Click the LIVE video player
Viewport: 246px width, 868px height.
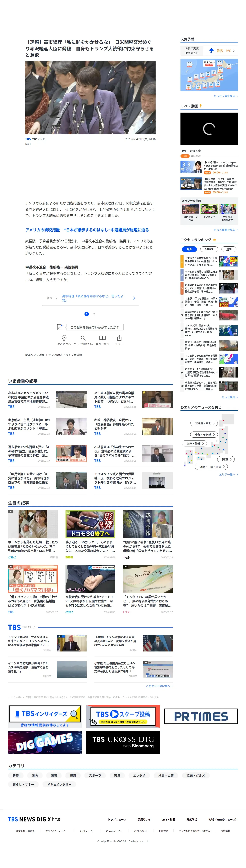pyautogui.click(x=209, y=129)
